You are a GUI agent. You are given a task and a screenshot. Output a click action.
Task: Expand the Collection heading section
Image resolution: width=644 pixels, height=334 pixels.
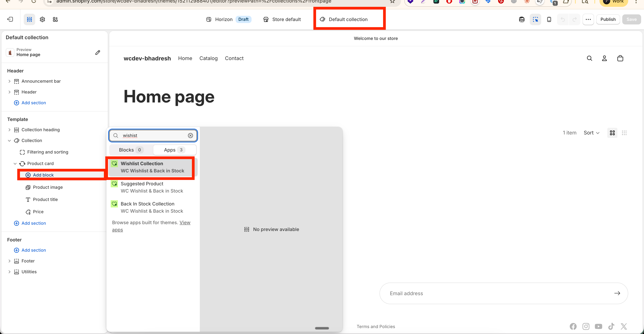(x=9, y=130)
